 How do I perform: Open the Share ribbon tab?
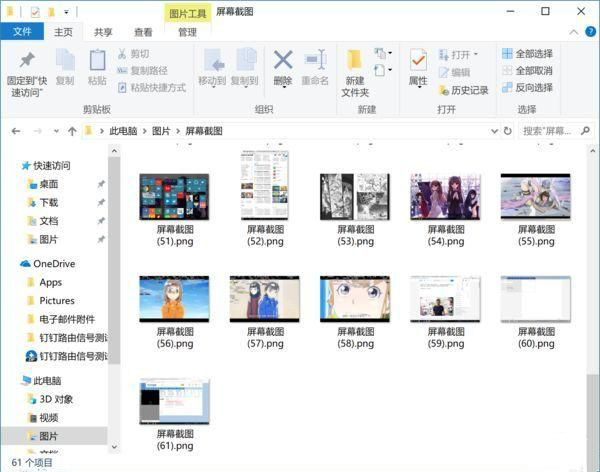pyautogui.click(x=103, y=32)
